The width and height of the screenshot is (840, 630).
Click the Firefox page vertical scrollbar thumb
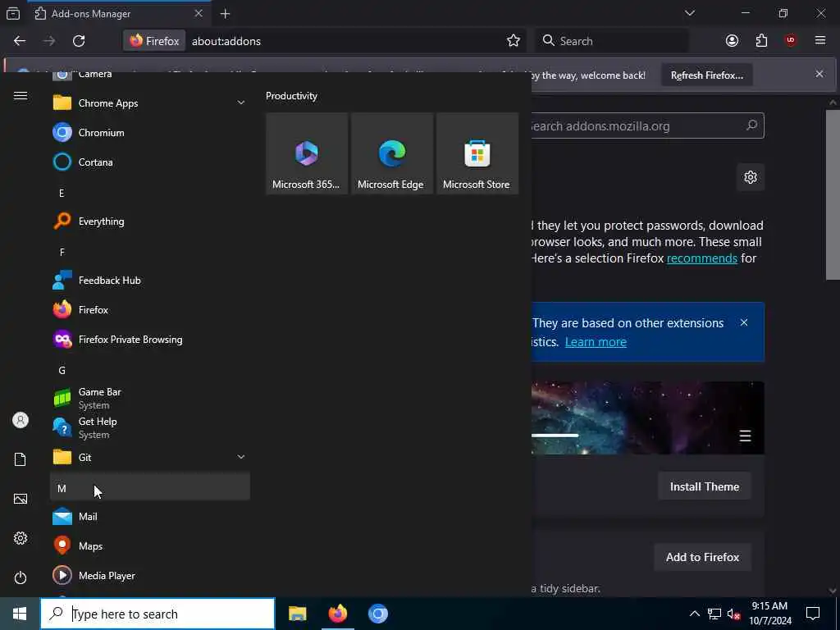point(832,194)
